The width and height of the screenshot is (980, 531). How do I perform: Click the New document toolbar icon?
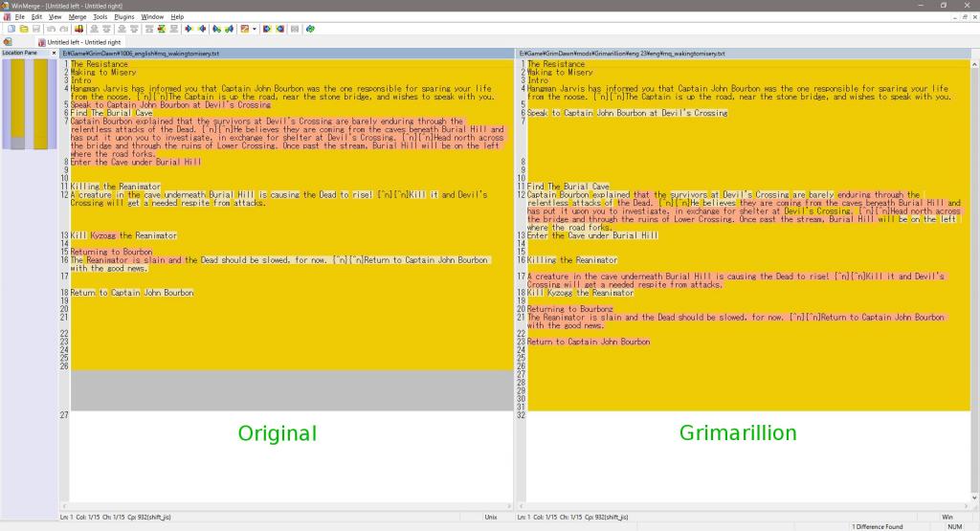[x=11, y=29]
